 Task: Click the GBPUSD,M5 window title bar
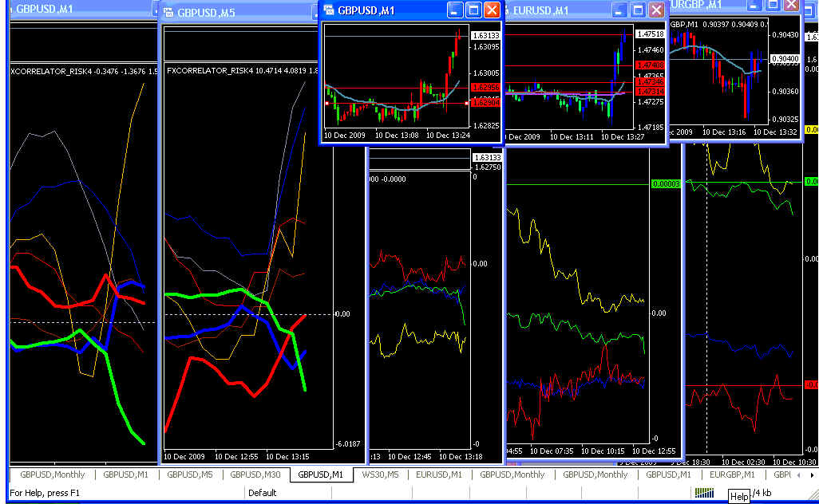coord(238,13)
